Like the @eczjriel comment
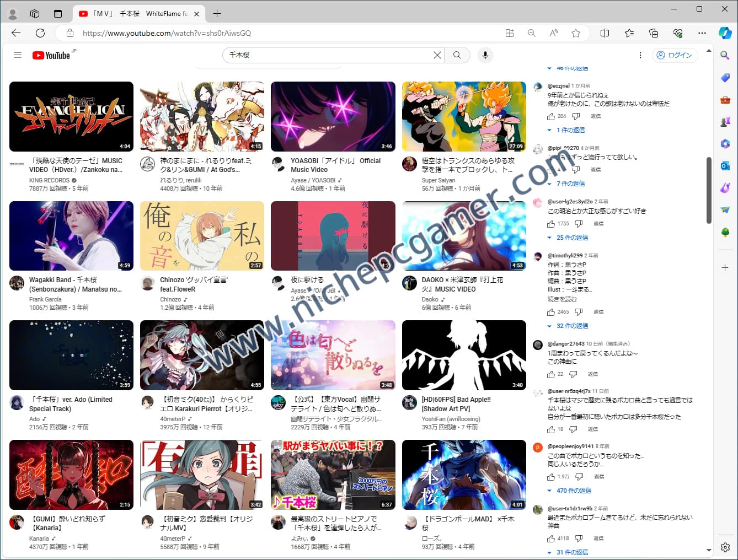 coord(551,116)
